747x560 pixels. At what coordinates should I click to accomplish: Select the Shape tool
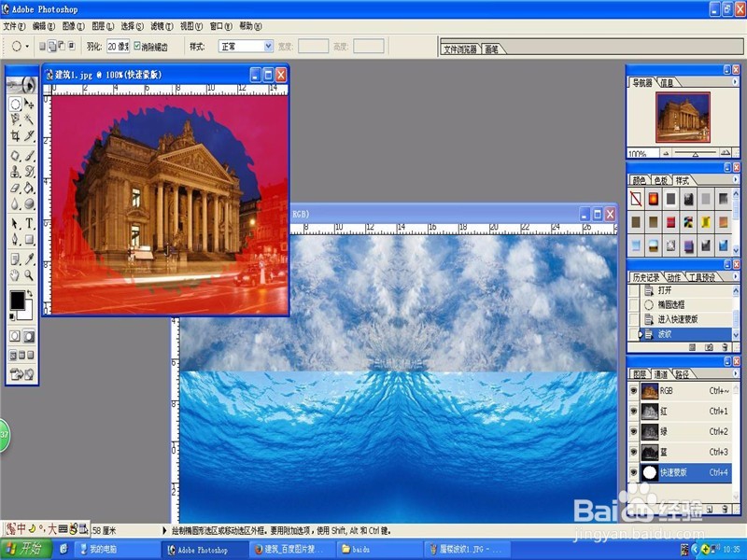point(29,239)
